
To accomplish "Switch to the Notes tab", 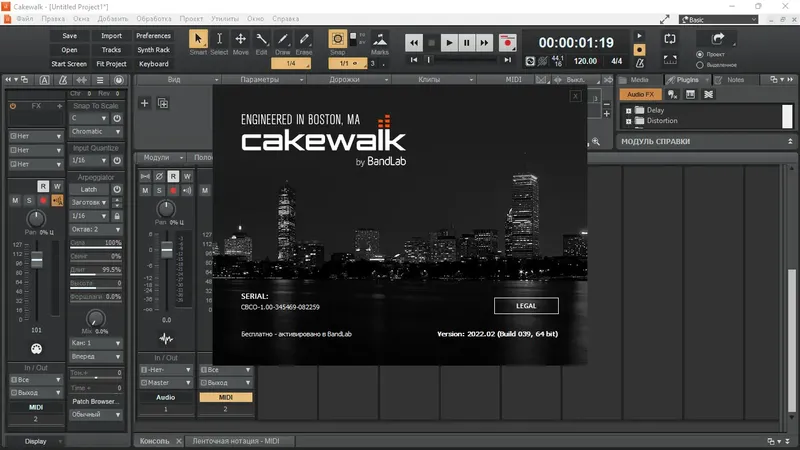I will (735, 80).
